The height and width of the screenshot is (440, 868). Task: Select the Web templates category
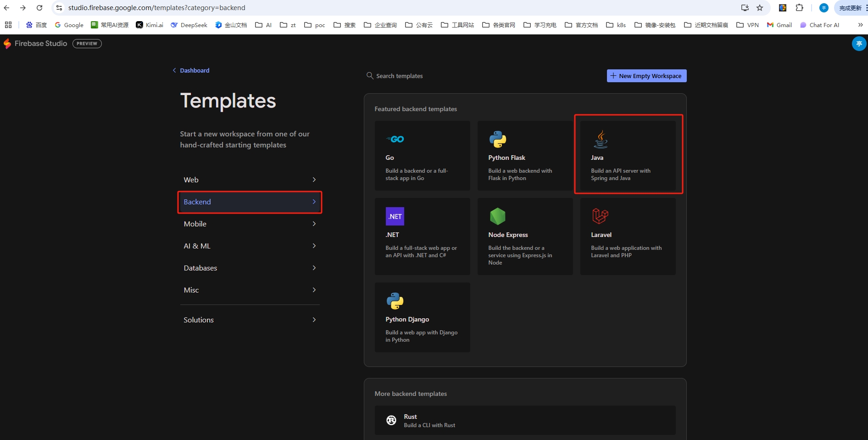250,180
